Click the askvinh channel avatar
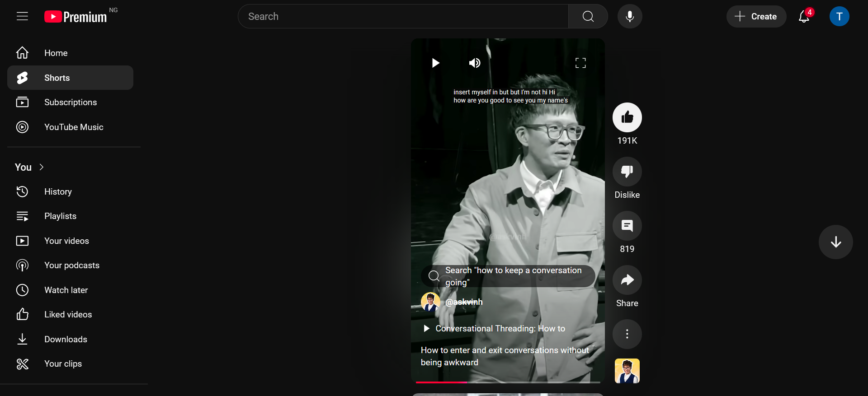The image size is (868, 396). (430, 302)
